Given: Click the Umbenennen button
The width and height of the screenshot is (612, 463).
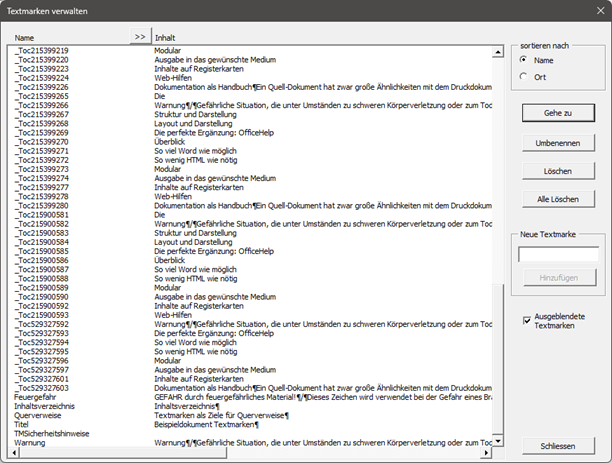Looking at the screenshot, I should [558, 142].
